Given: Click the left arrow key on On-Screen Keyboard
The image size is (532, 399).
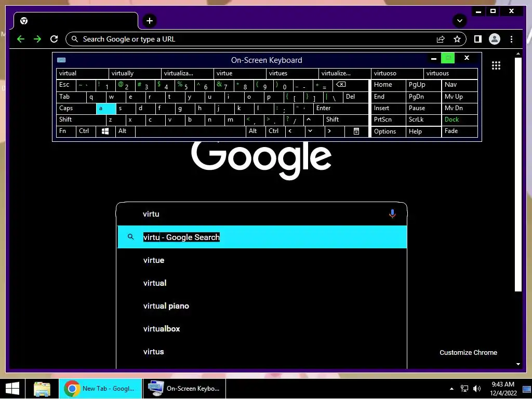Looking at the screenshot, I should point(295,131).
